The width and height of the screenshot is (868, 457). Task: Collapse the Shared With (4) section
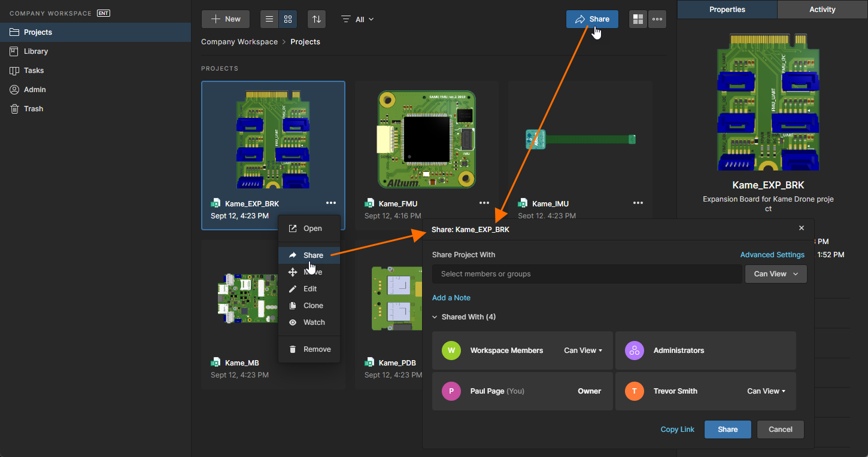[464, 316]
